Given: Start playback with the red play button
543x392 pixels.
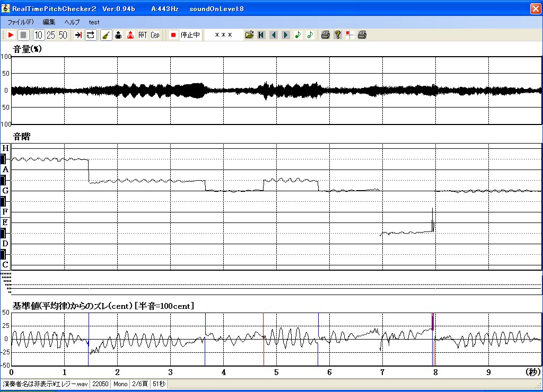Looking at the screenshot, I should coord(11,35).
